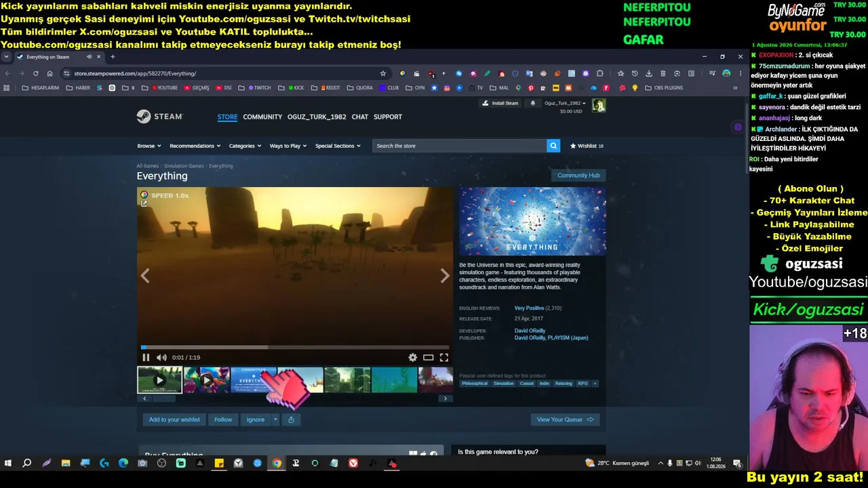Click media strip horizontal scrollbar handle
868x488 pixels.
pyautogui.click(x=163, y=399)
